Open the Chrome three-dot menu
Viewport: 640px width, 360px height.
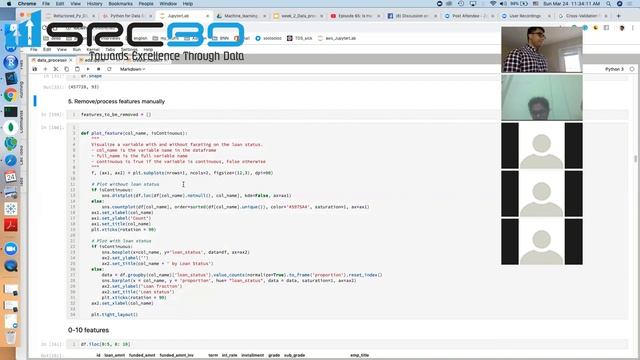click(x=633, y=28)
